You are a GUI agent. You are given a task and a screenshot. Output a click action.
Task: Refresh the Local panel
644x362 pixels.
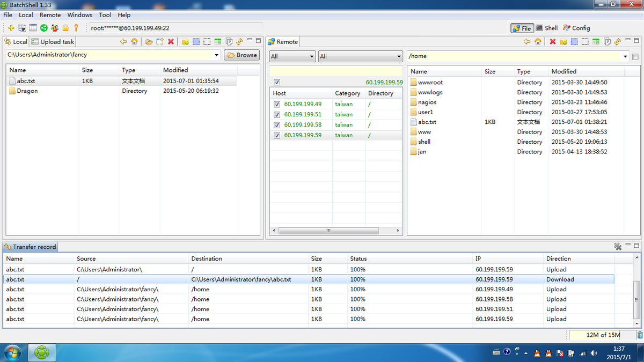(240, 41)
